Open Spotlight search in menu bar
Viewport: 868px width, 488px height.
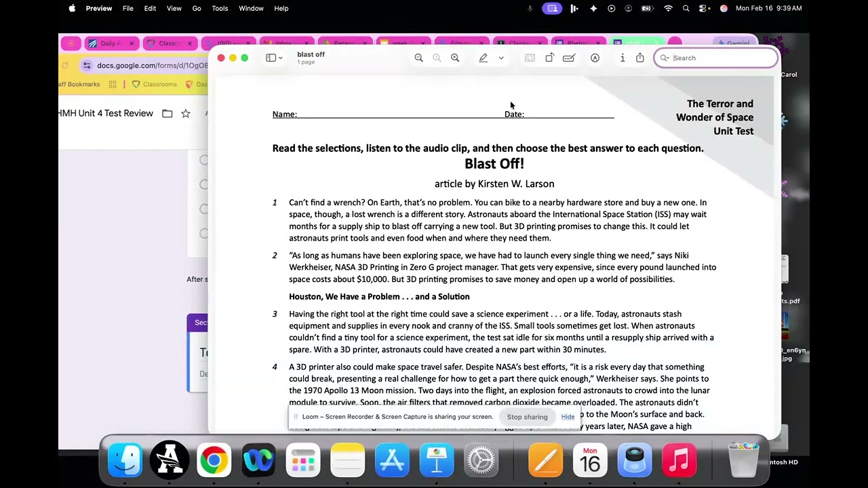tap(686, 8)
